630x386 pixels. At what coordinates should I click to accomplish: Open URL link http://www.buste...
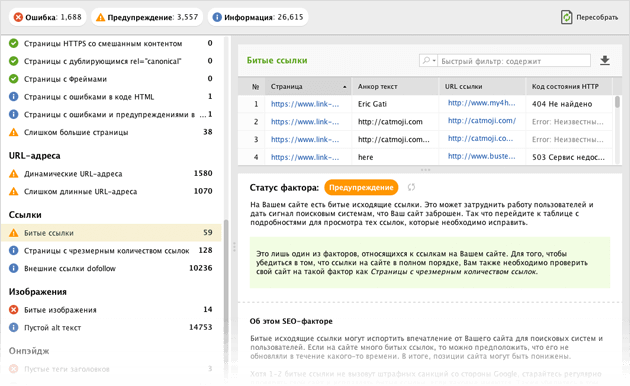pyautogui.click(x=481, y=156)
